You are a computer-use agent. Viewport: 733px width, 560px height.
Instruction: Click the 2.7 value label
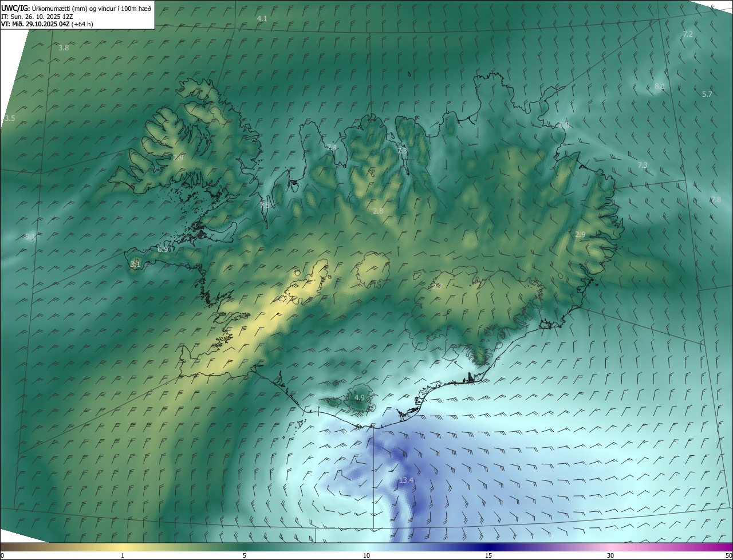[438, 286]
